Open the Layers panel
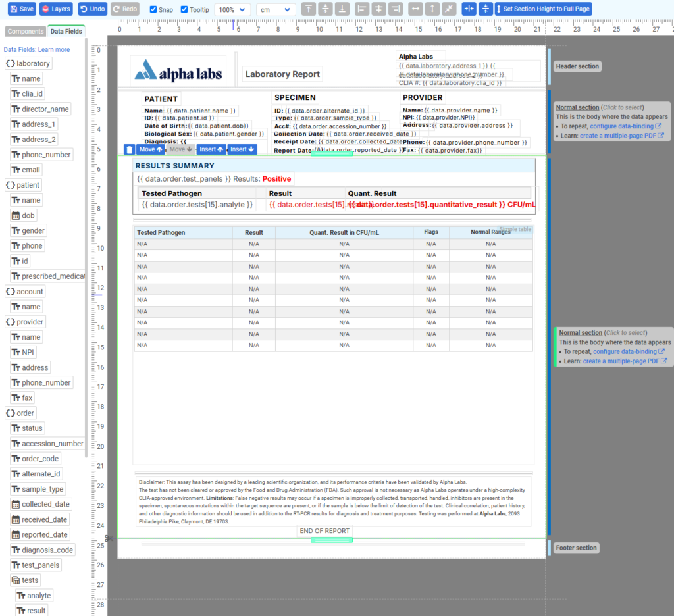This screenshot has width=674, height=616. point(56,9)
